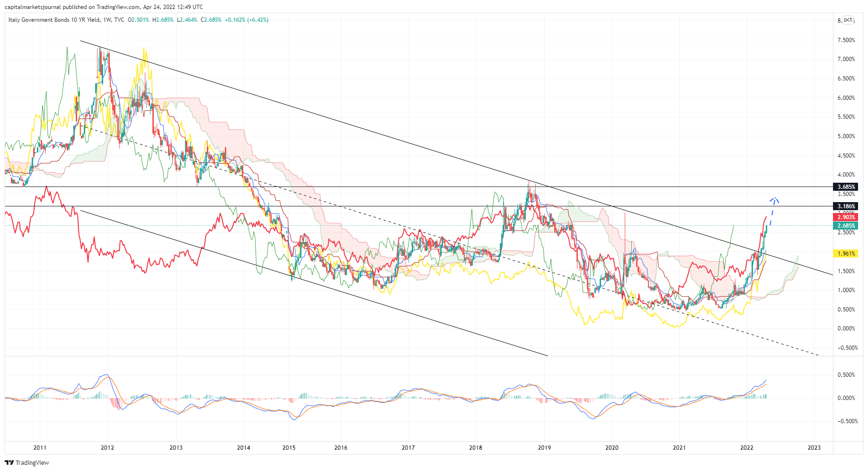Click the 5.500% price axis label
The image size is (868, 471).
point(846,117)
